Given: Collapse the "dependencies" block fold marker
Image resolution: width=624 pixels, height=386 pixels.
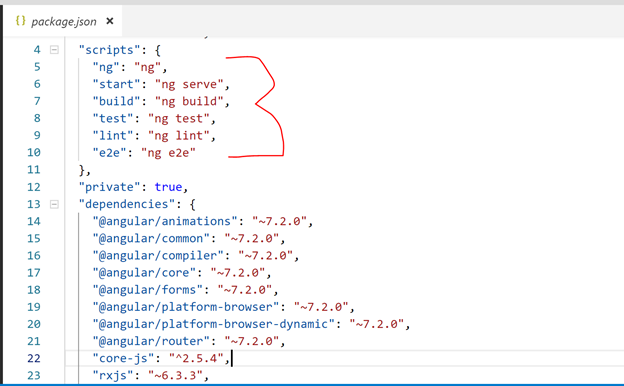Looking at the screenshot, I should pyautogui.click(x=54, y=204).
